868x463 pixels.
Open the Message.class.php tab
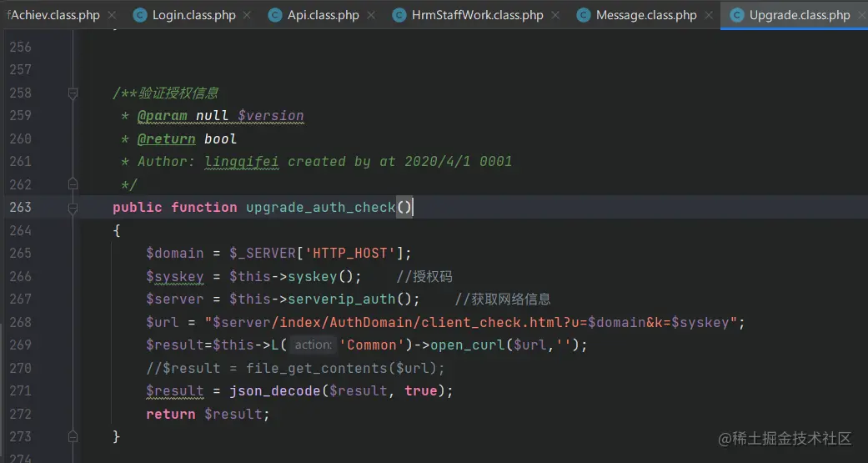pyautogui.click(x=646, y=15)
